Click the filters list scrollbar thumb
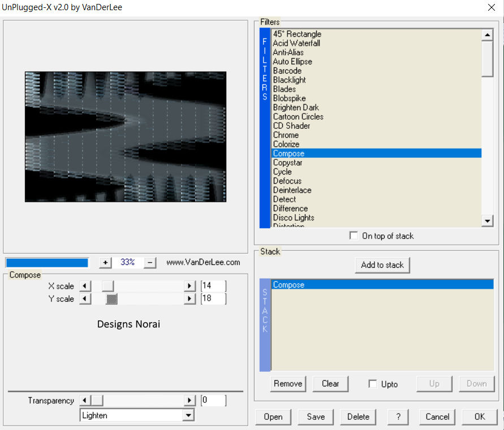The height and width of the screenshot is (430, 504). pos(487,58)
